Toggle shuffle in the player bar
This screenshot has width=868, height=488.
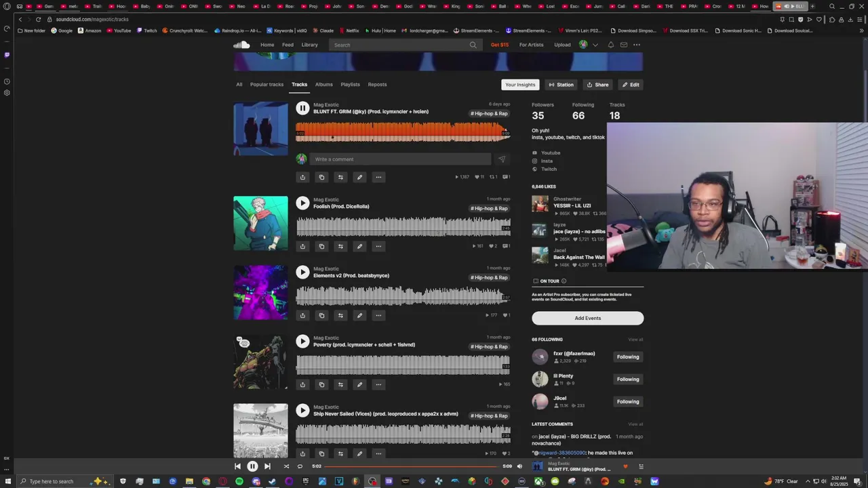pyautogui.click(x=286, y=466)
